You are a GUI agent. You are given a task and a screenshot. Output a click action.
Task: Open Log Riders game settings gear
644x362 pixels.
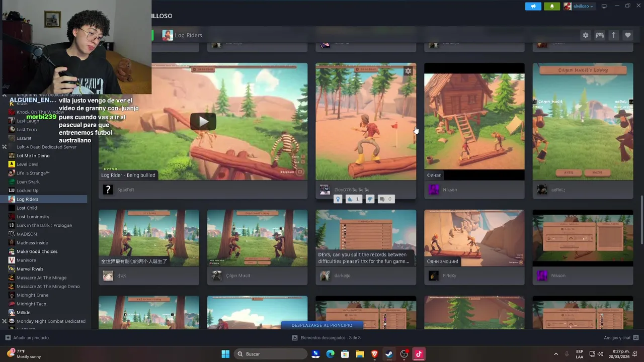click(x=585, y=35)
